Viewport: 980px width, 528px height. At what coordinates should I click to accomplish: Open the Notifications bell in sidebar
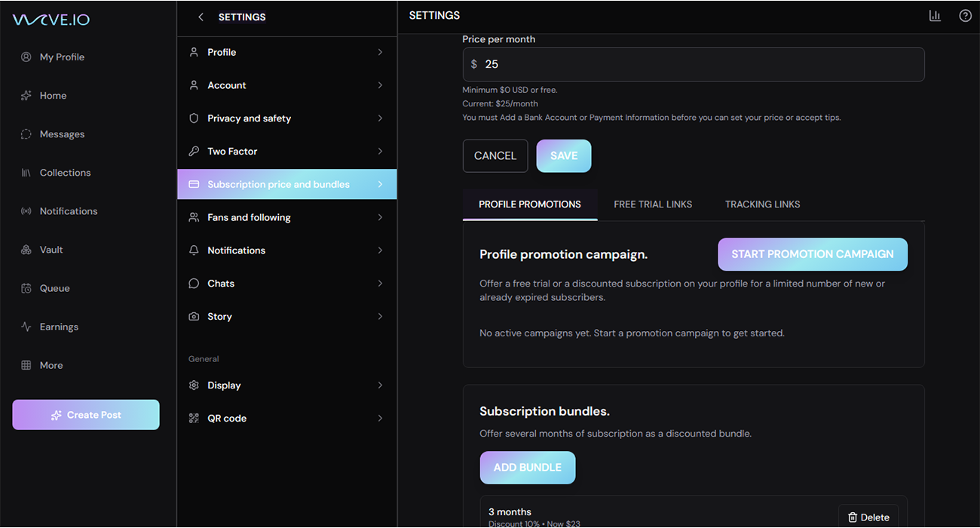[68, 211]
